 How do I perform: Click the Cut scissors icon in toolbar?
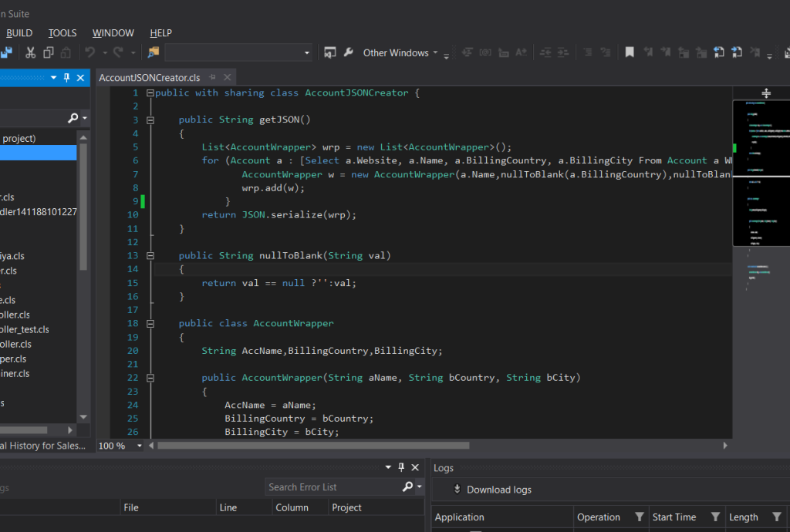pyautogui.click(x=30, y=52)
